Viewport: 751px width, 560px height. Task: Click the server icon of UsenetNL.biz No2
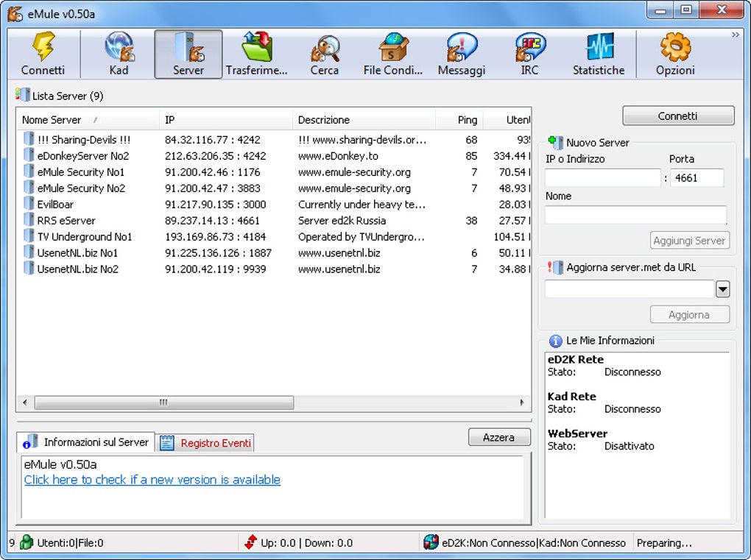pos(29,269)
